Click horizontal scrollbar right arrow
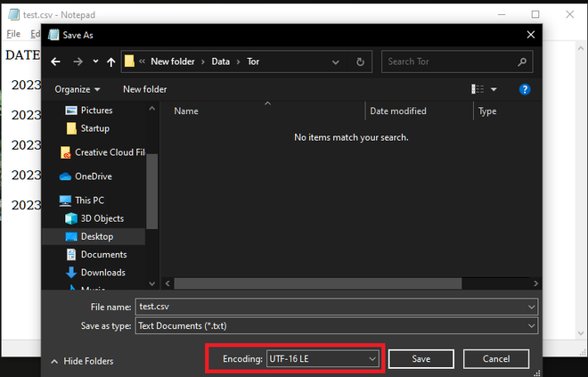 (535, 283)
